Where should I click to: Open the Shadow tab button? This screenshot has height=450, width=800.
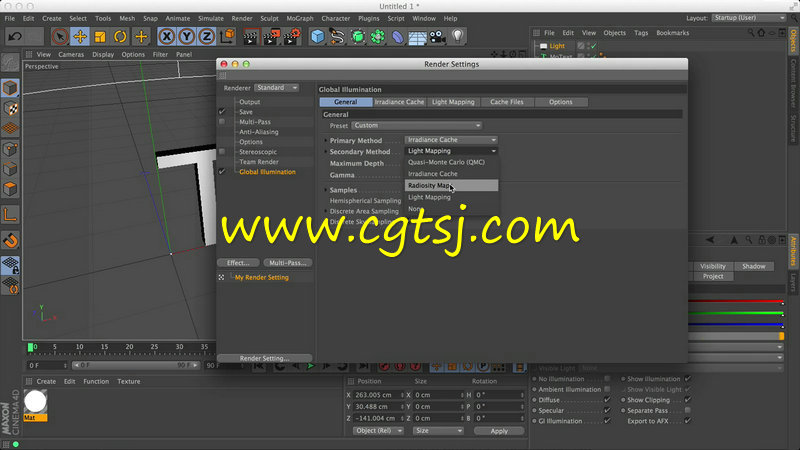(x=754, y=266)
